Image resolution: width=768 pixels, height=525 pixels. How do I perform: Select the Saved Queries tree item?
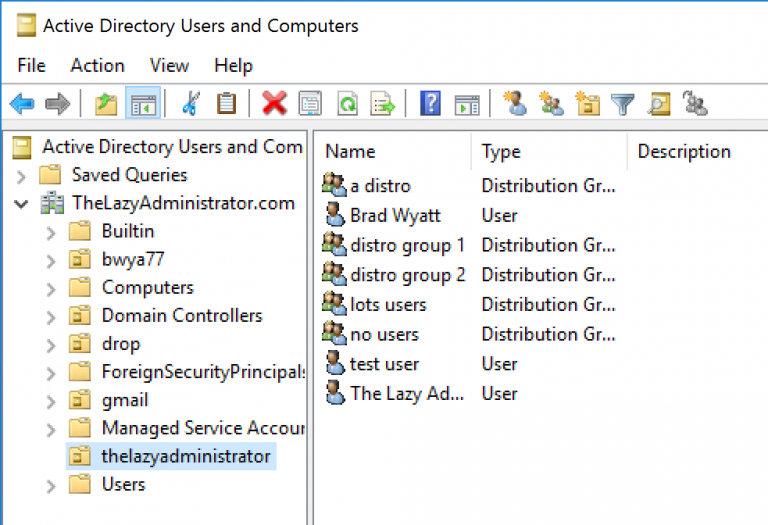tap(129, 175)
